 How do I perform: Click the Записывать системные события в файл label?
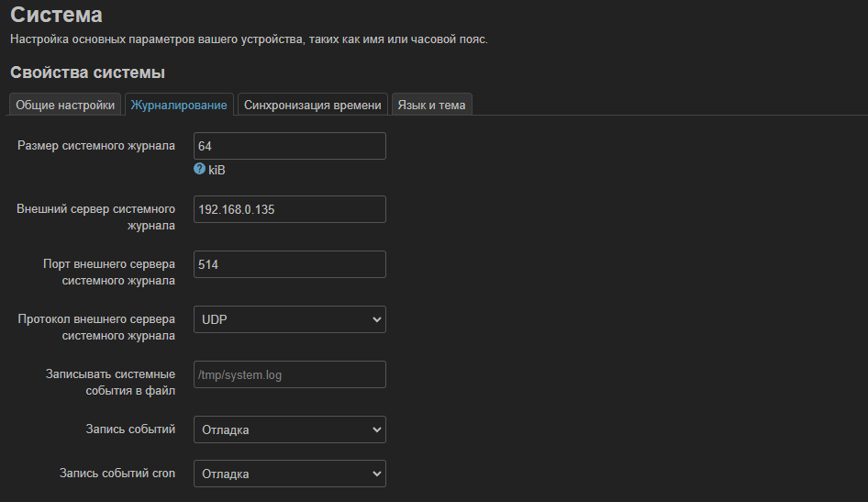110,383
